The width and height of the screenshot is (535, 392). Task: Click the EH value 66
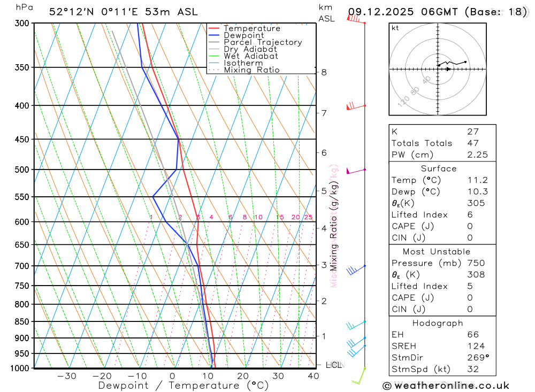click(473, 335)
